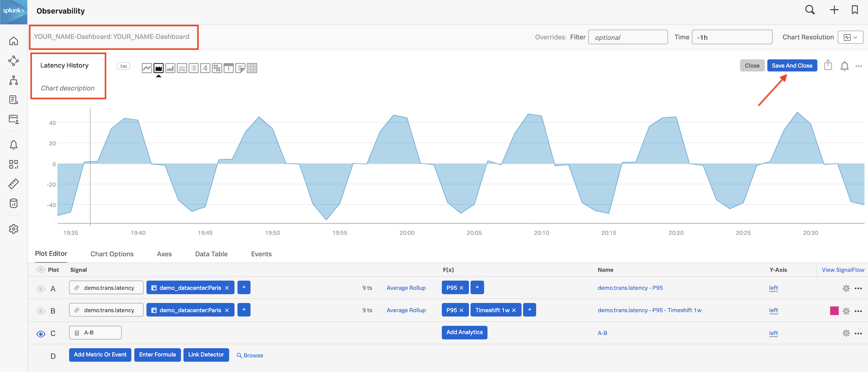This screenshot has width=868, height=372.
Task: Show plot B using its eye icon
Action: coord(41,311)
